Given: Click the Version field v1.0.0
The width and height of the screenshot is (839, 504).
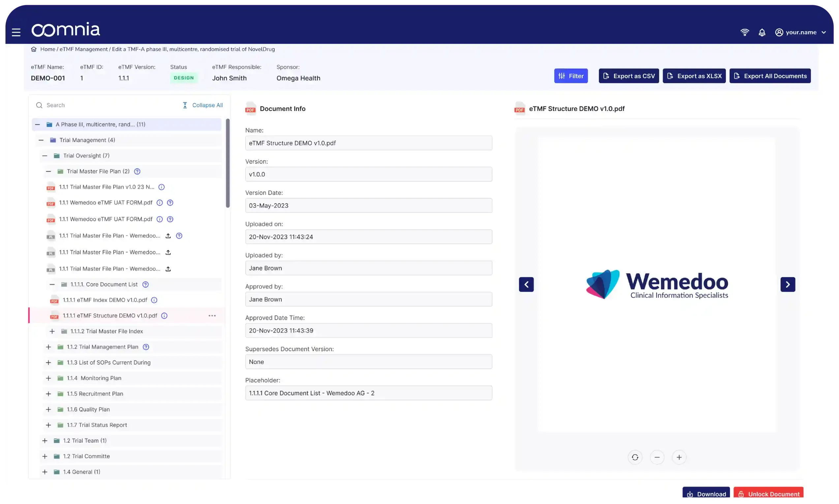Looking at the screenshot, I should pos(369,174).
